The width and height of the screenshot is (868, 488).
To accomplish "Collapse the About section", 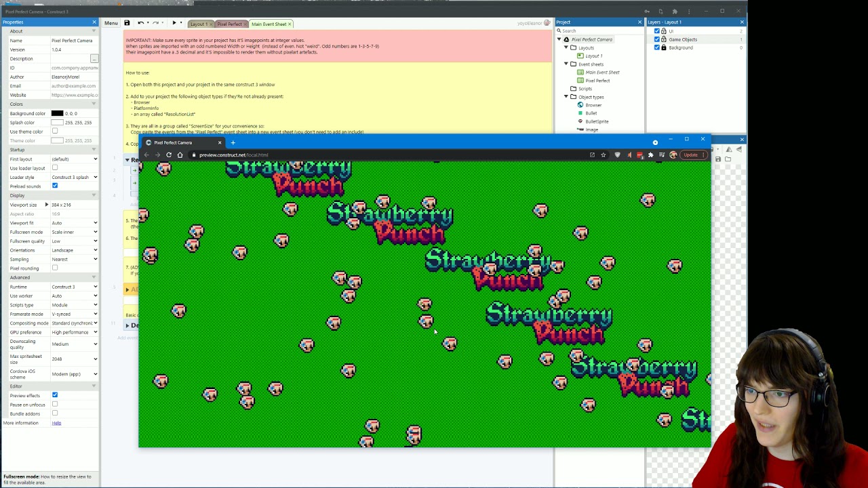I will pos(94,31).
